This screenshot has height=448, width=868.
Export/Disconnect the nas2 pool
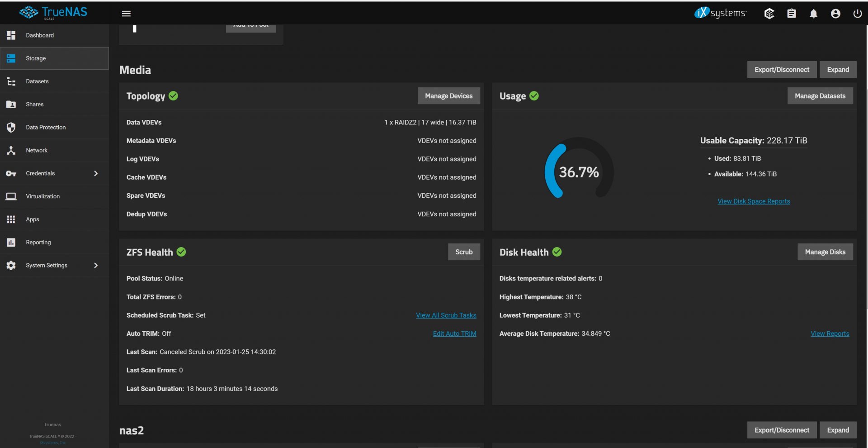[x=782, y=430]
